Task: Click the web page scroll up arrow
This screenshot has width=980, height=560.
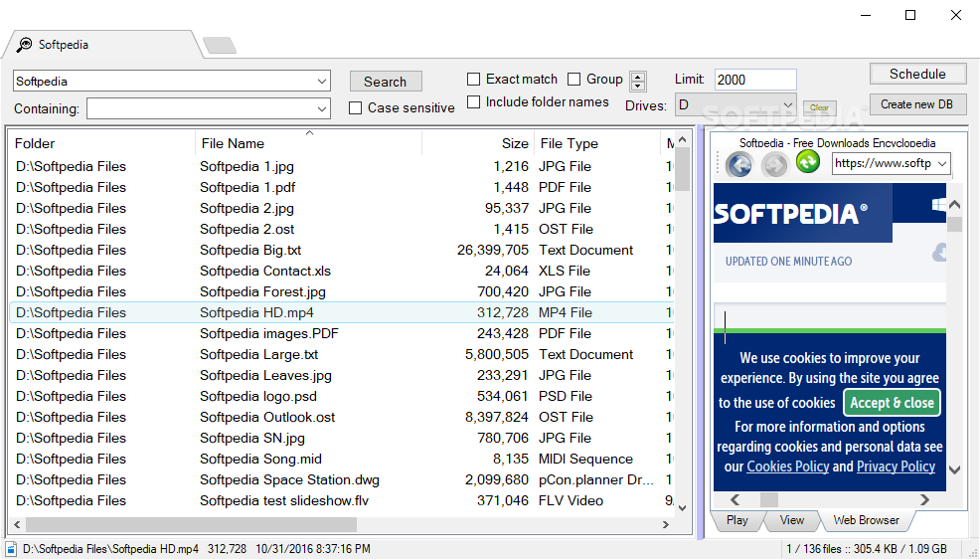Action: [954, 204]
